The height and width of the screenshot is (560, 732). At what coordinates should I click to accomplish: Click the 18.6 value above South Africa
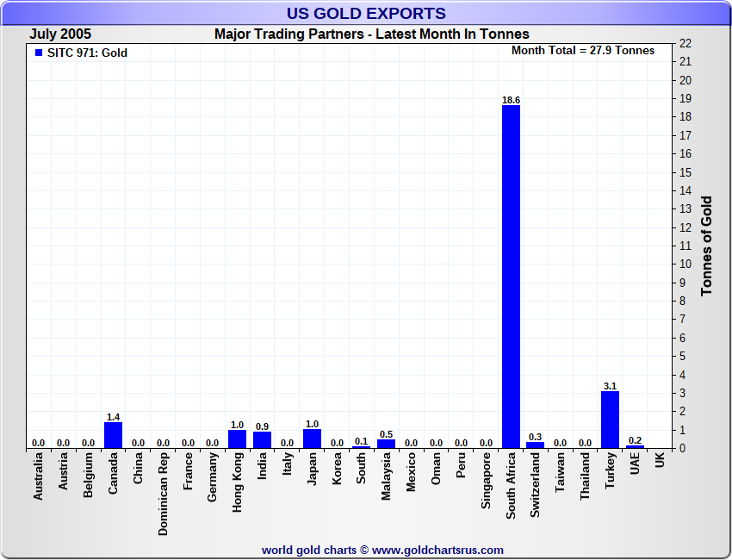pyautogui.click(x=511, y=100)
